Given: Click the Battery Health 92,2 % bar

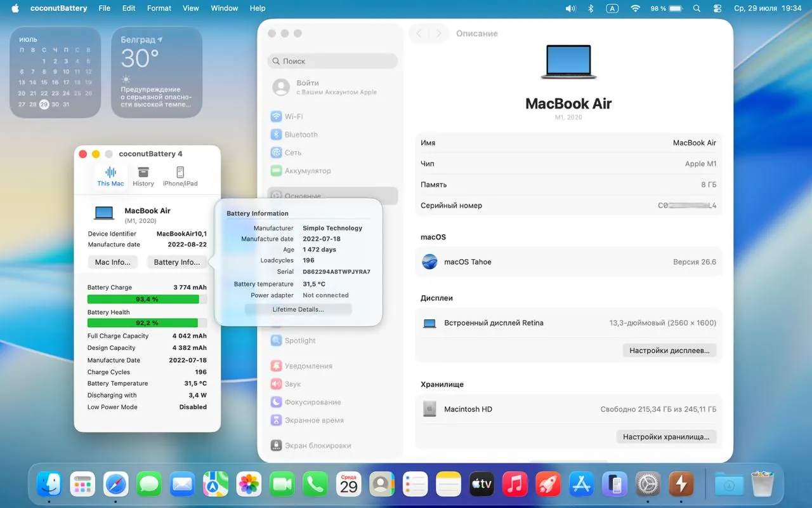Looking at the screenshot, I should coord(147,323).
